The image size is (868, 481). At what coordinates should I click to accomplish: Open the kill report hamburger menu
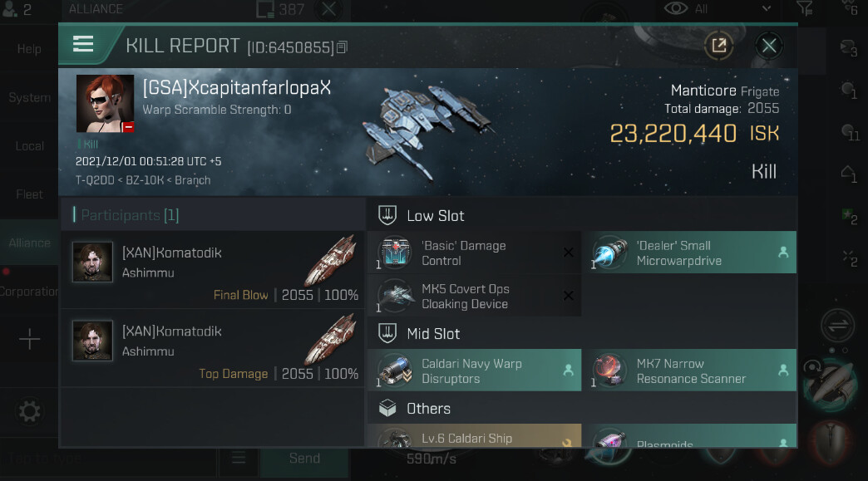click(x=83, y=45)
